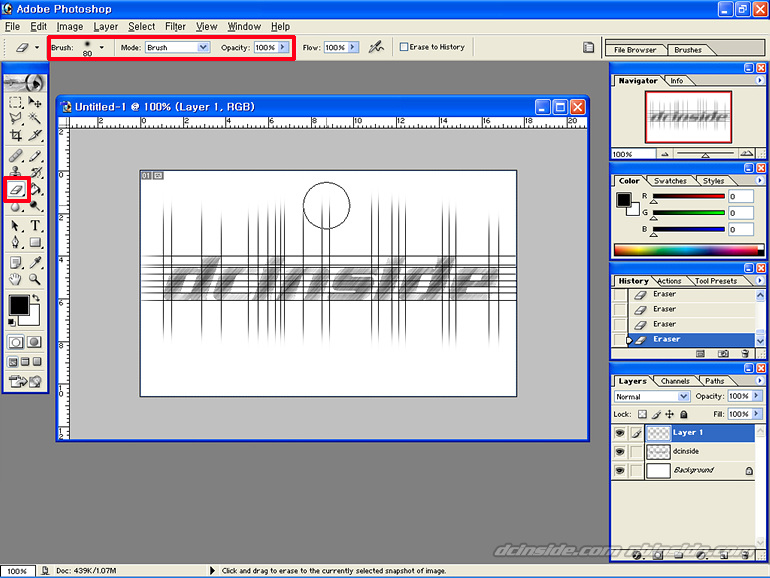Open the Layer menu
The image size is (770, 578).
click(x=106, y=27)
